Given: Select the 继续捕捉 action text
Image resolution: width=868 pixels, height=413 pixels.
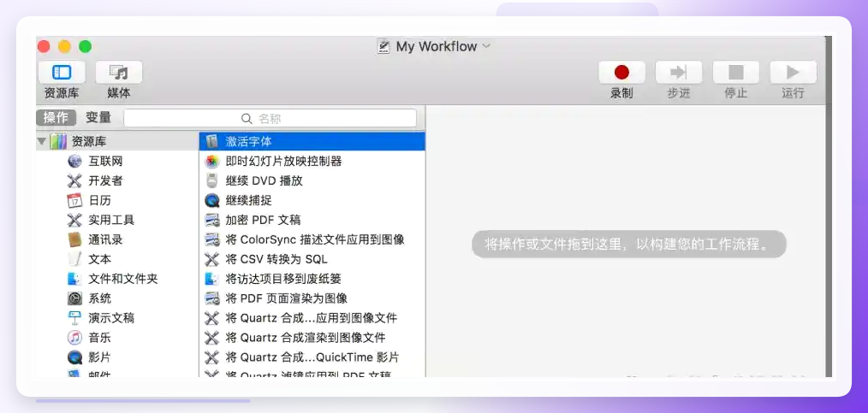Looking at the screenshot, I should pos(248,201).
